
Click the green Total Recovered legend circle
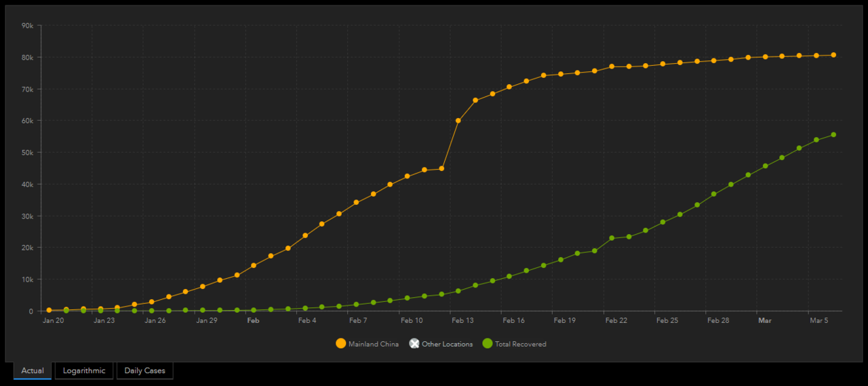pyautogui.click(x=487, y=344)
